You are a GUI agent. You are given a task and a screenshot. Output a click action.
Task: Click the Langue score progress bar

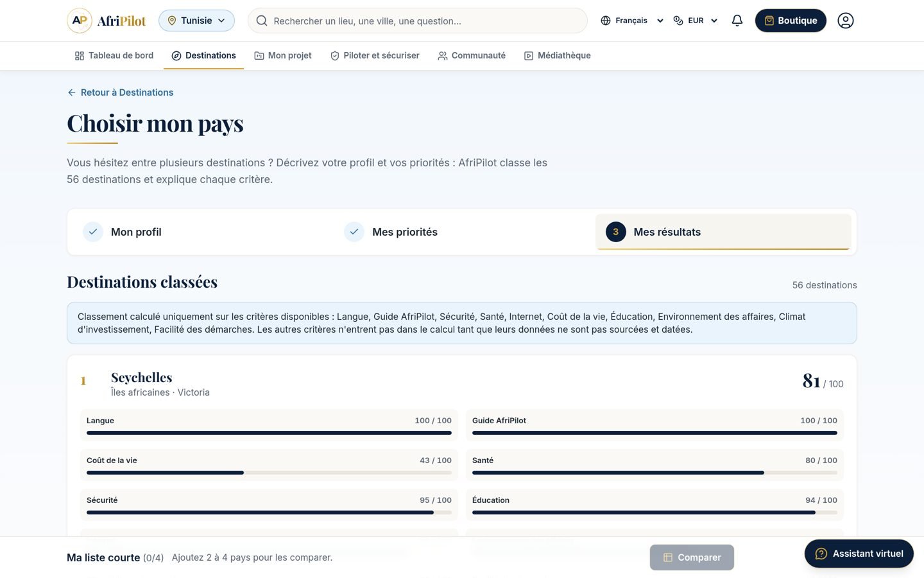[269, 433]
